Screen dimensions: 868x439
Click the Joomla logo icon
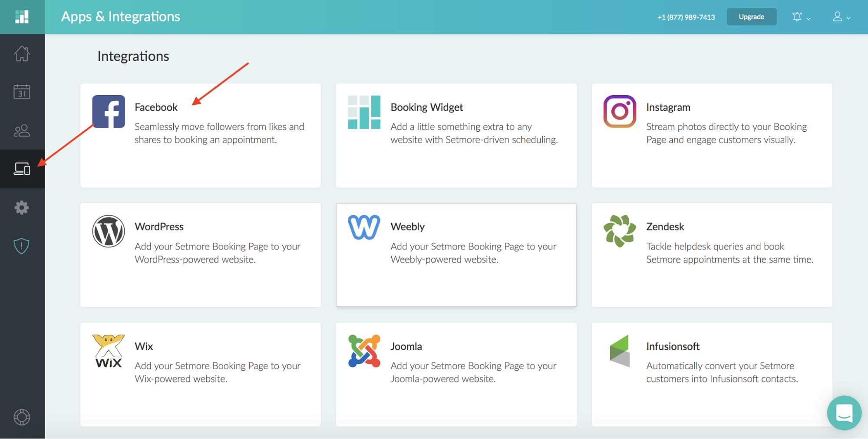(x=364, y=351)
